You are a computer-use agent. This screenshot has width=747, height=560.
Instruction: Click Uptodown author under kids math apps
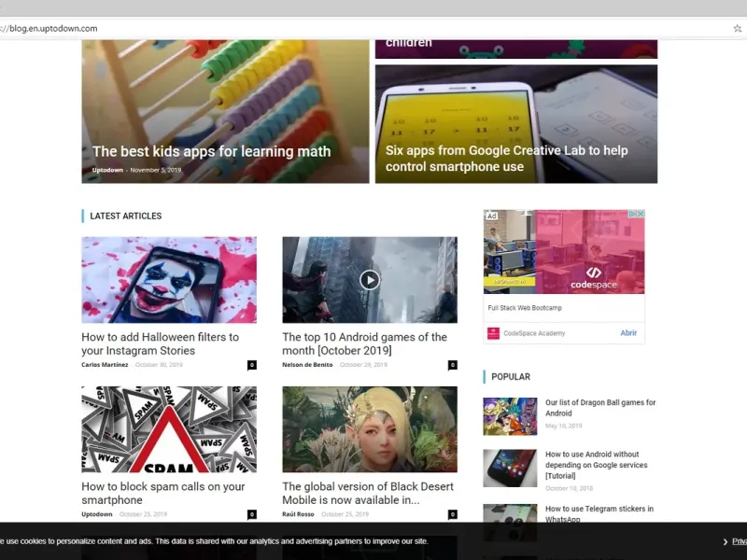pos(107,170)
